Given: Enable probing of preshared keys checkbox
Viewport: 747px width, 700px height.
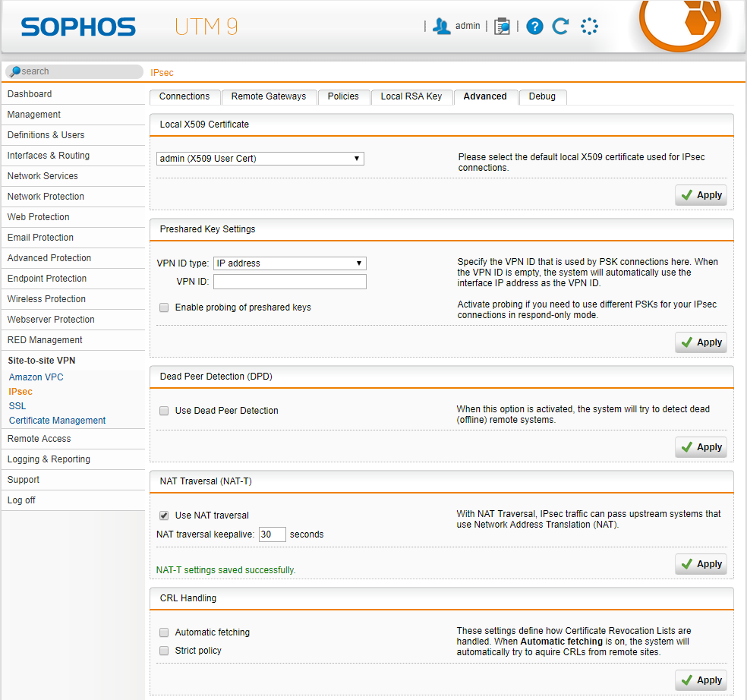Looking at the screenshot, I should pos(164,307).
